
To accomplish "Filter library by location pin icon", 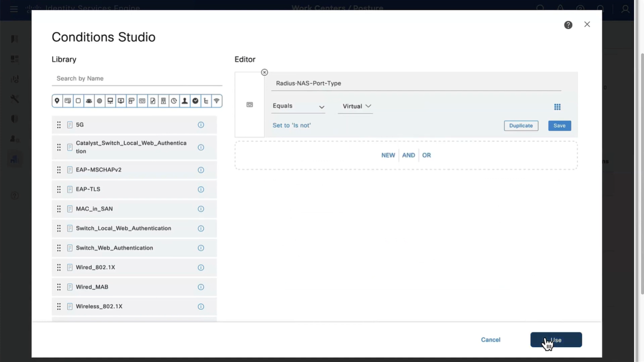I will click(x=57, y=101).
